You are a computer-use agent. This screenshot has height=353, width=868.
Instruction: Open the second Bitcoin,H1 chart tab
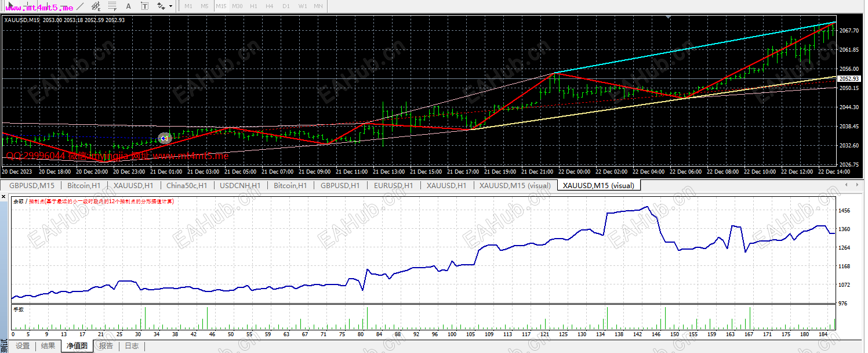[290, 185]
